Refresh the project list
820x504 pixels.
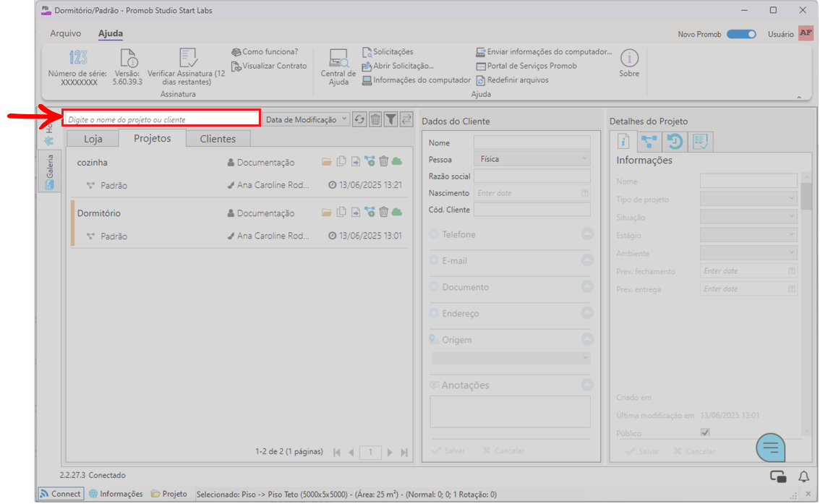pos(359,119)
